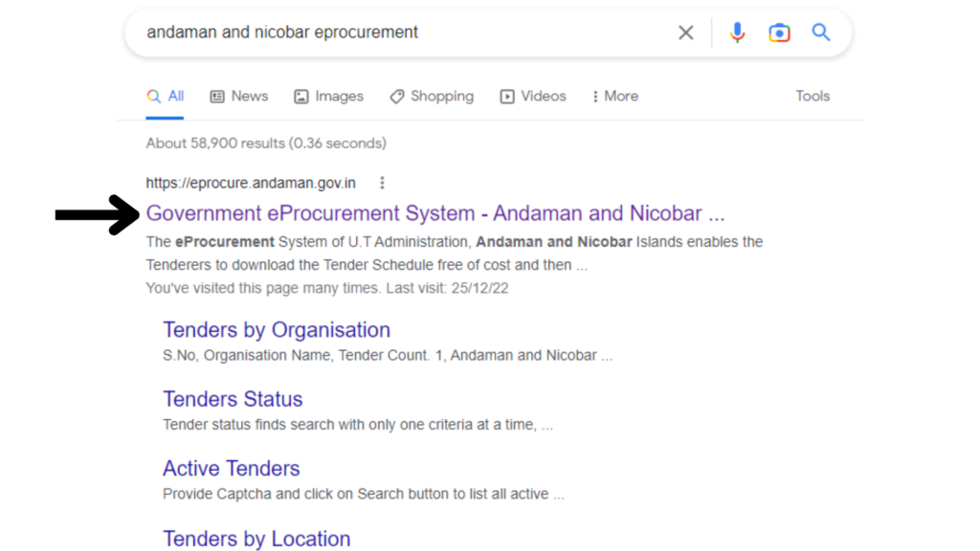Click the search query input field
Image resolution: width=980 pixels, height=551 pixels.
402,33
